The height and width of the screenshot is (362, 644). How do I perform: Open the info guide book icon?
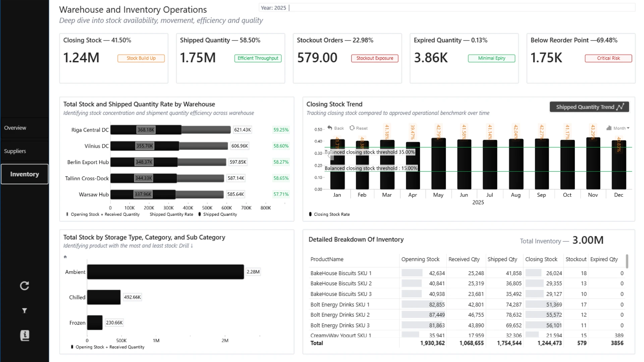[25, 336]
